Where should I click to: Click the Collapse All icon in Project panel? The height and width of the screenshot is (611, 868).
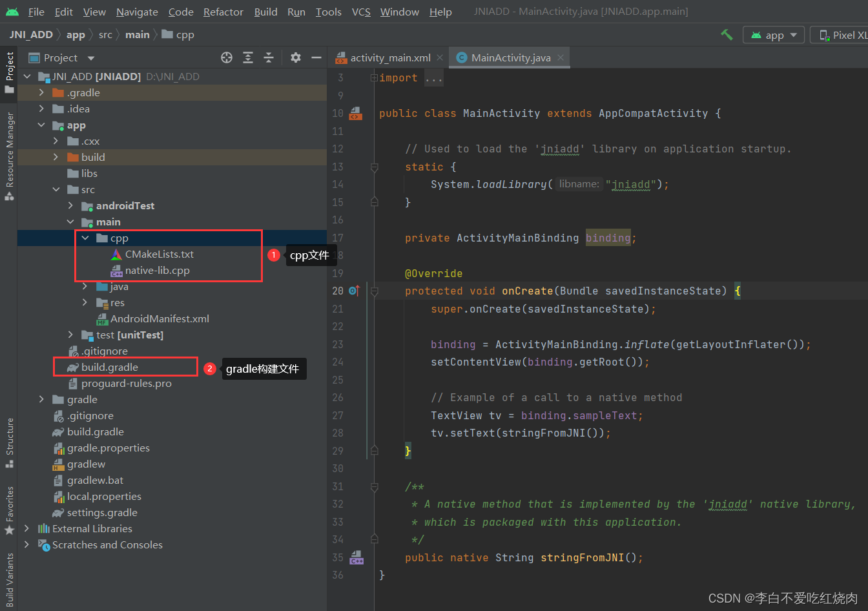[269, 57]
